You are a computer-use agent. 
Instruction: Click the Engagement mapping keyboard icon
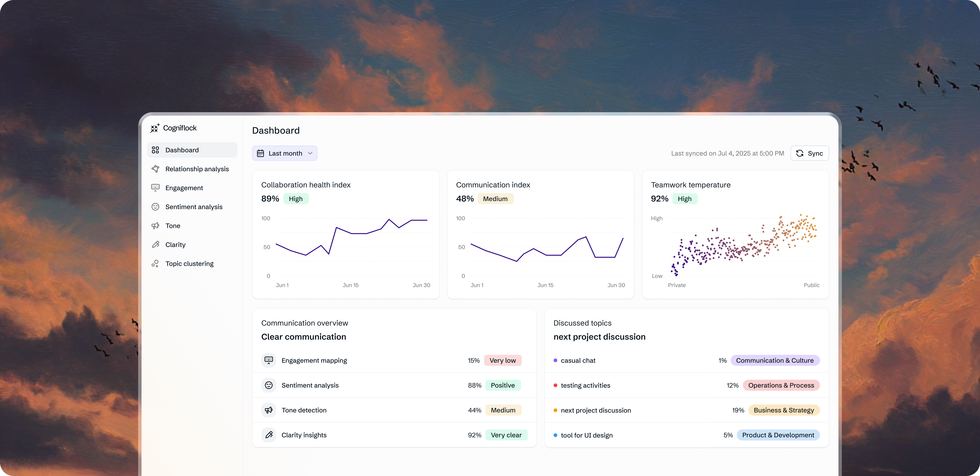[269, 360]
